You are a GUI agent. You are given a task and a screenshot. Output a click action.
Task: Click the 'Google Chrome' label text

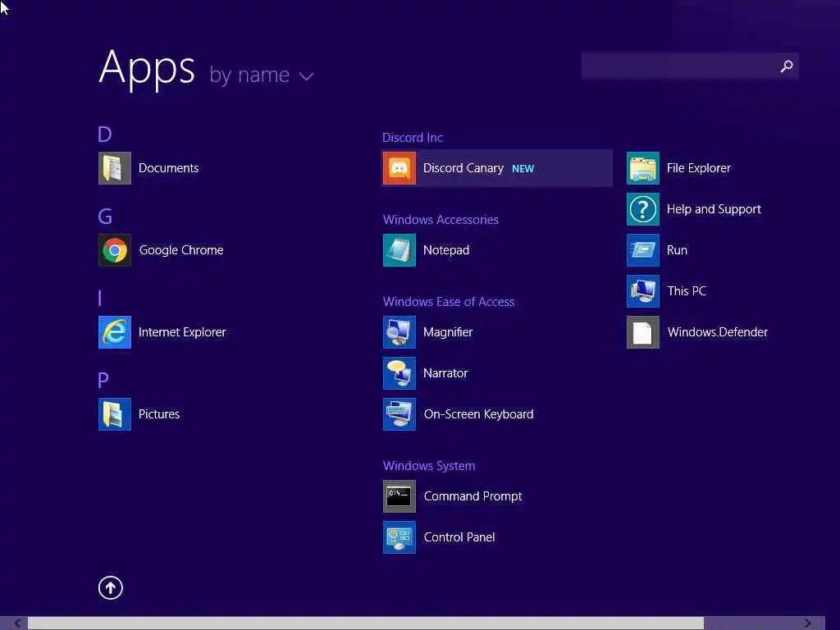pyautogui.click(x=181, y=250)
